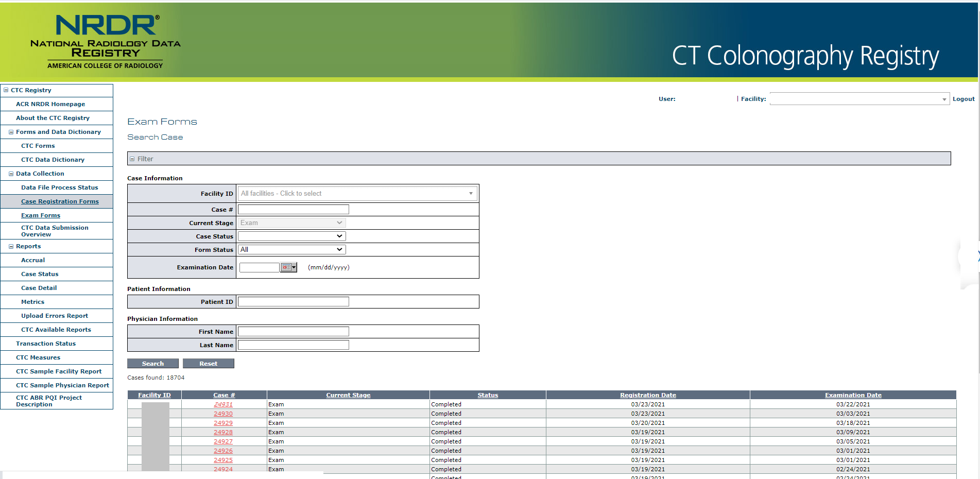Image resolution: width=980 pixels, height=479 pixels.
Task: Open case 24926
Action: 223,451
